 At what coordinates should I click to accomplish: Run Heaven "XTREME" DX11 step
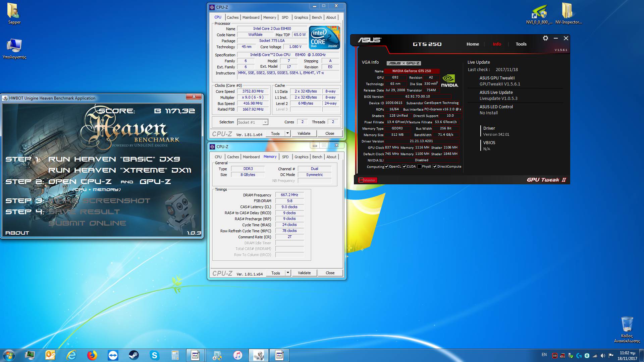click(120, 170)
